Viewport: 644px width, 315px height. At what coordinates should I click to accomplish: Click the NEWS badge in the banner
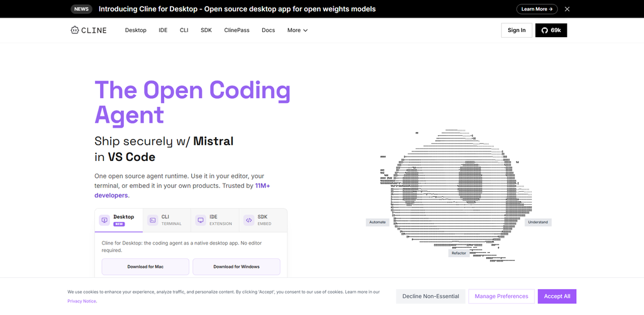(x=81, y=9)
